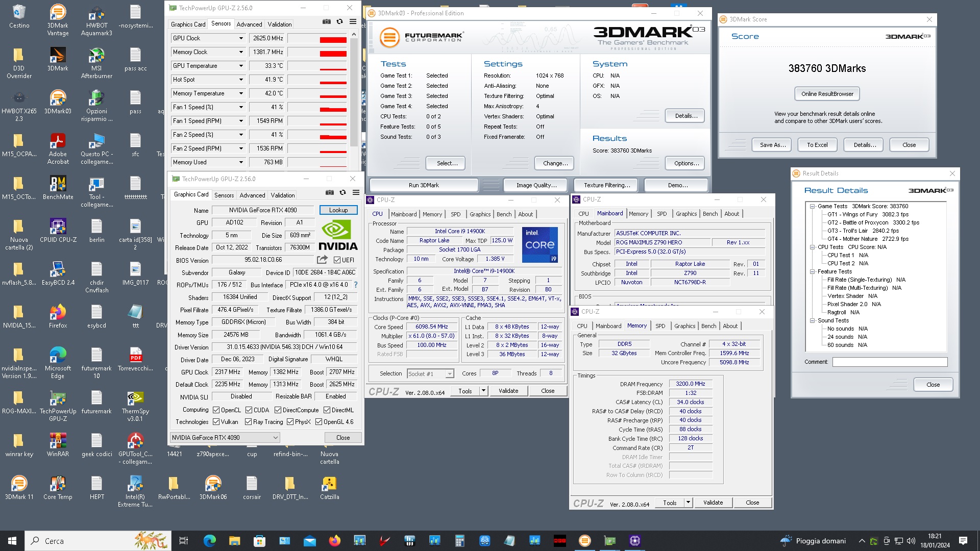The width and height of the screenshot is (980, 551).
Task: Open the GPU Temperature sensor dropdown
Action: point(241,66)
